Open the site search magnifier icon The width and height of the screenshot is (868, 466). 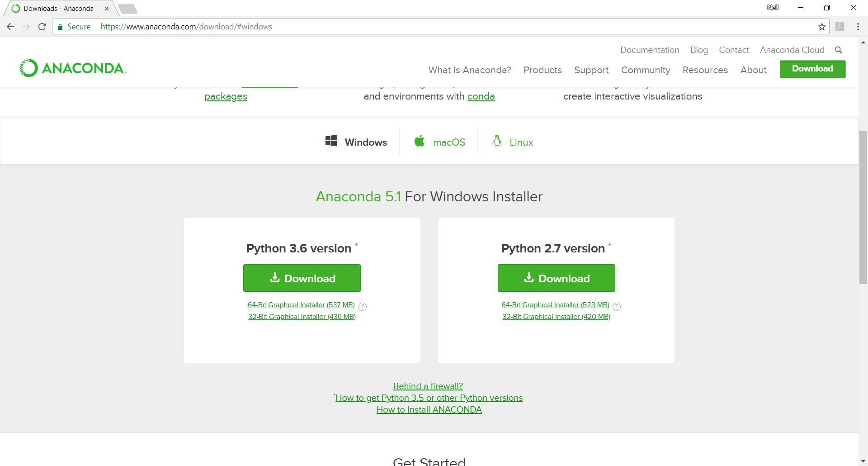838,50
